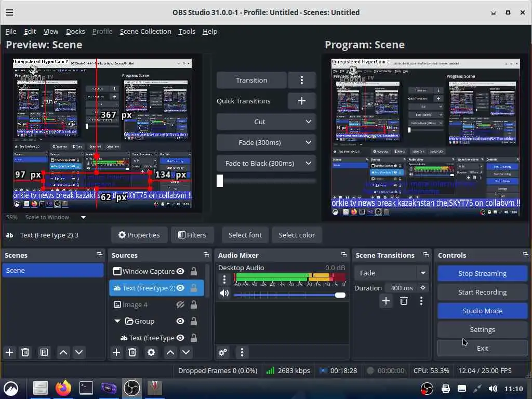Add a new scene with plus icon
532x399 pixels.
pyautogui.click(x=9, y=352)
